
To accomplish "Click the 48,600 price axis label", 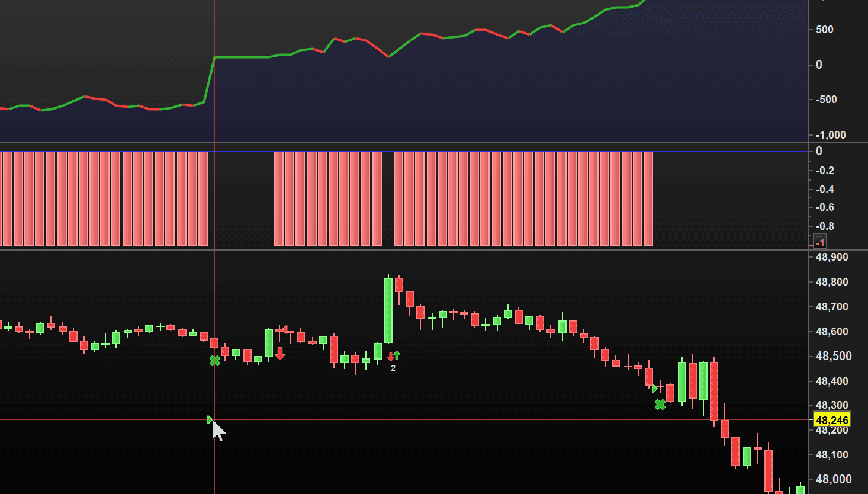I will coord(832,332).
